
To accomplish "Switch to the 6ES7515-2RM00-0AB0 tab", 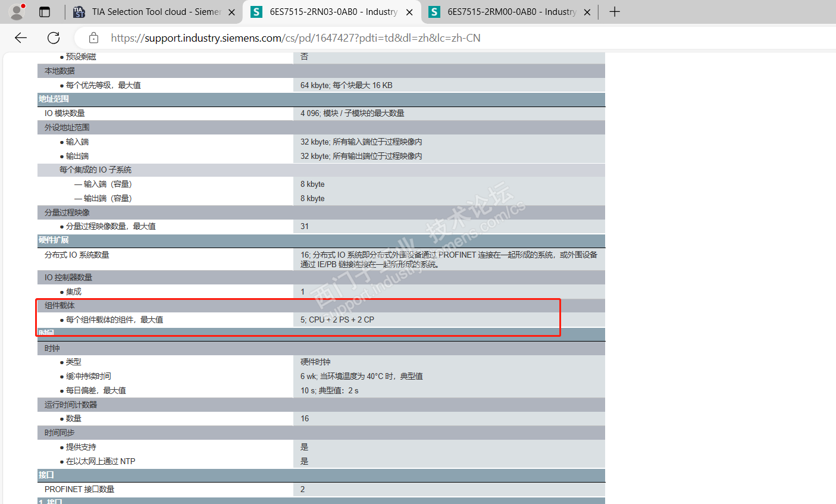I will pyautogui.click(x=512, y=12).
